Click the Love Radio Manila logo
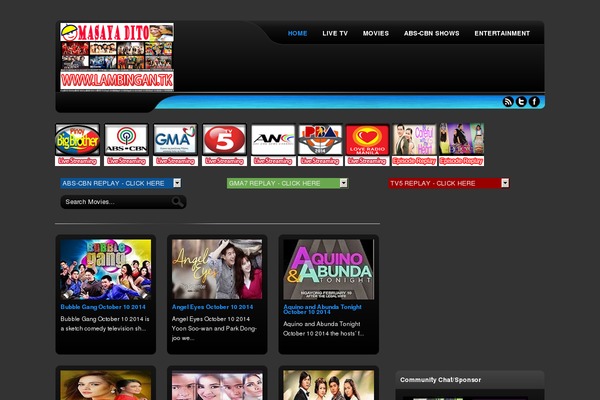600x400 pixels. click(x=367, y=140)
